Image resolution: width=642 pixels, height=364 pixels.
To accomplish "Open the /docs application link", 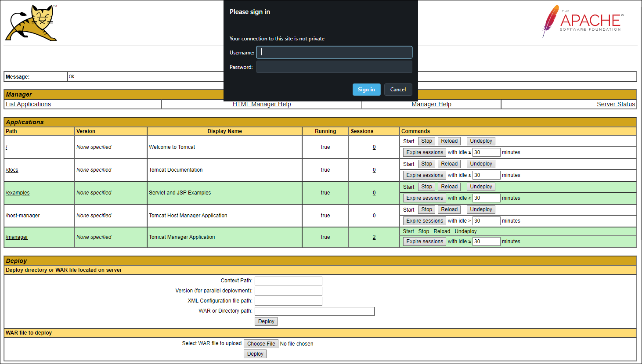I will point(12,170).
